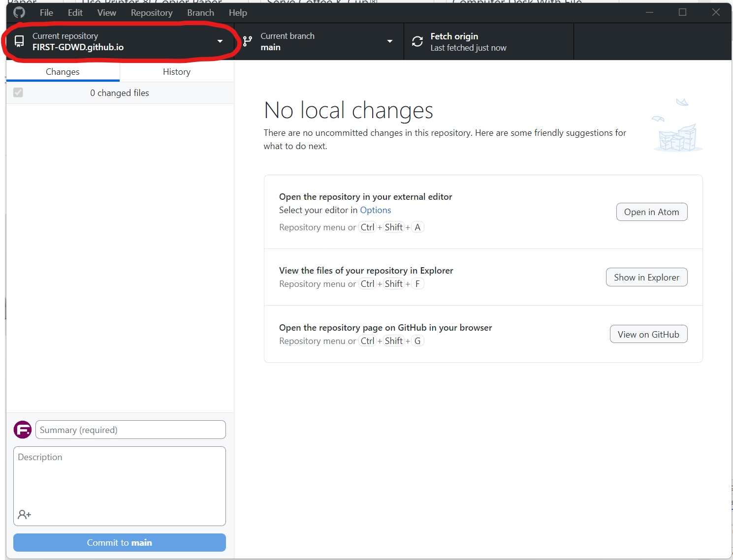Minimize the GitHub Desktop window
733x560 pixels.
click(650, 12)
